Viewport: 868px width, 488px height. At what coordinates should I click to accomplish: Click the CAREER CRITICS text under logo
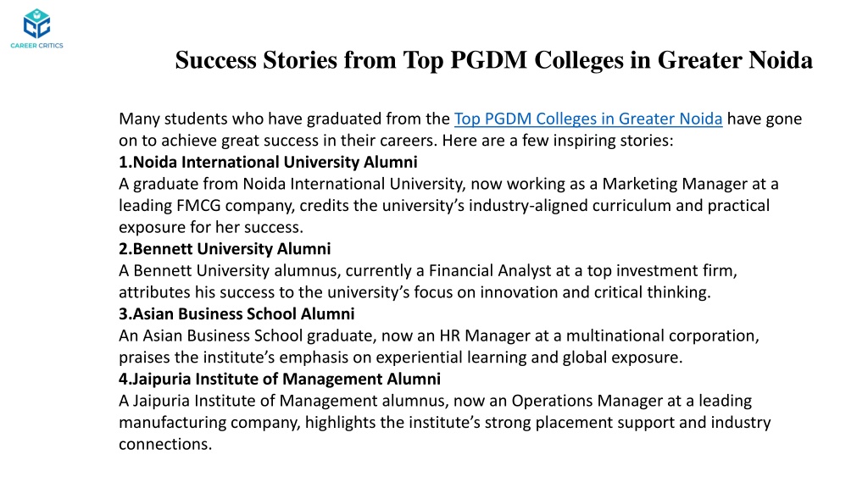click(x=36, y=46)
